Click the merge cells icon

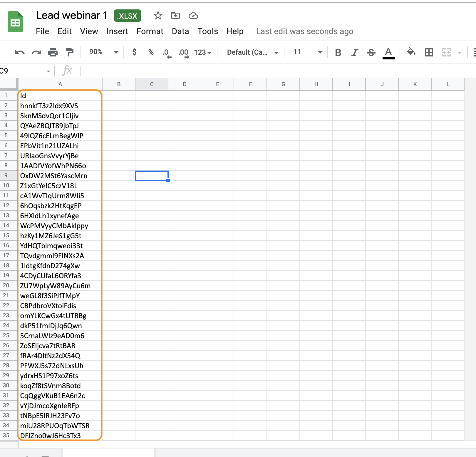pyautogui.click(x=447, y=53)
